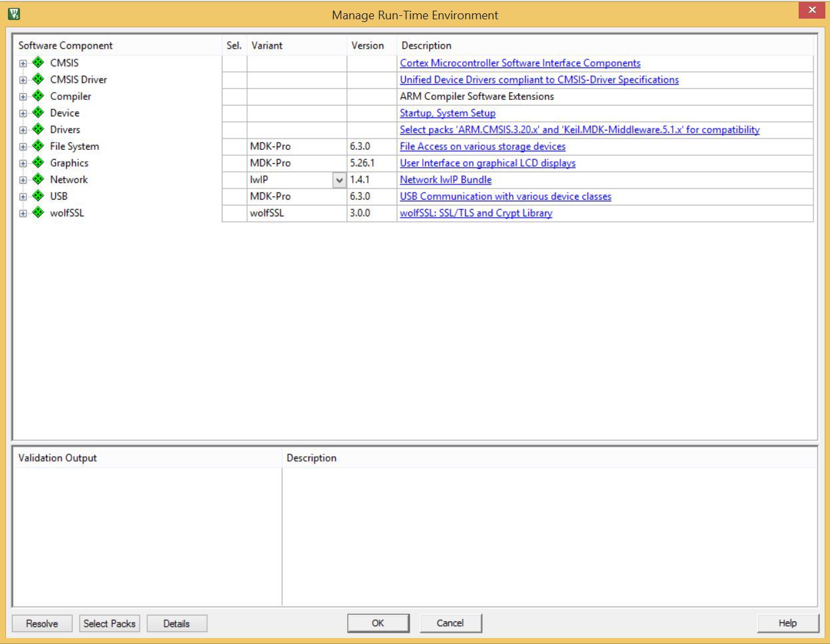Click the green diamond icon beside Compiler

(38, 96)
